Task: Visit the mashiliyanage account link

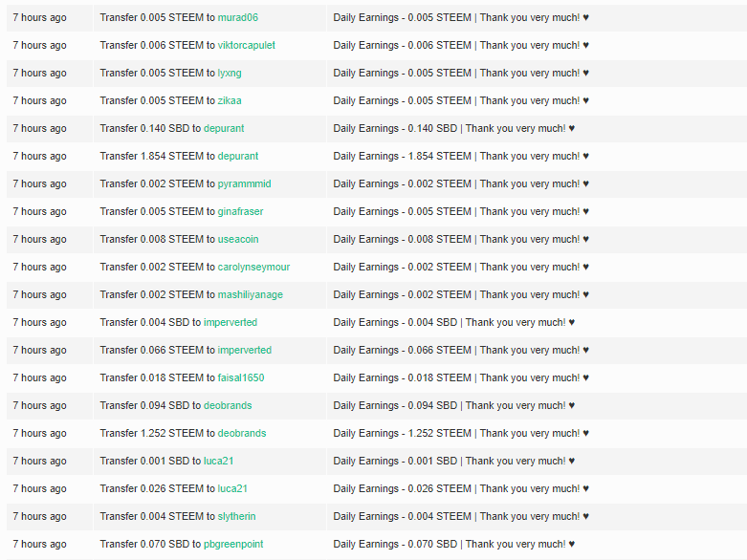Action: click(250, 294)
